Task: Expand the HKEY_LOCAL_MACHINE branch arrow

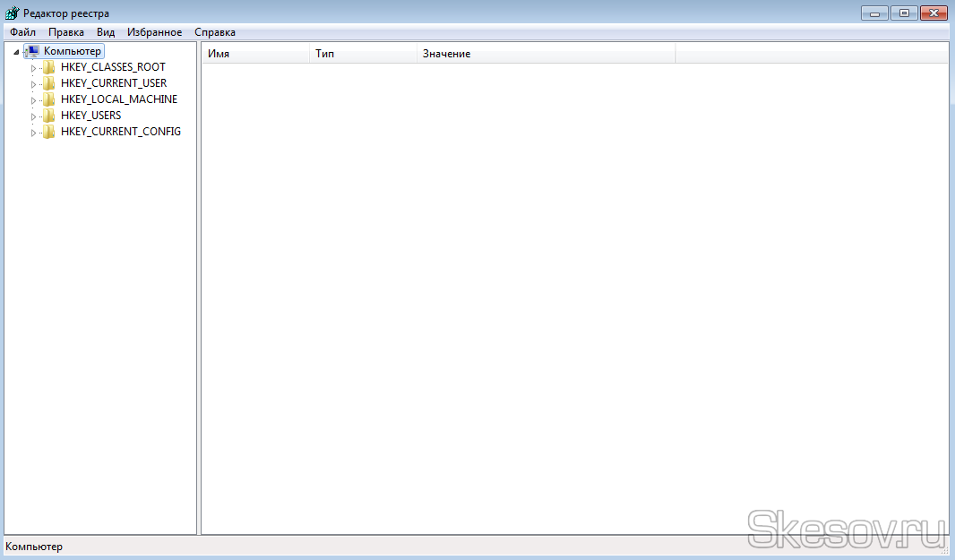Action: click(33, 100)
